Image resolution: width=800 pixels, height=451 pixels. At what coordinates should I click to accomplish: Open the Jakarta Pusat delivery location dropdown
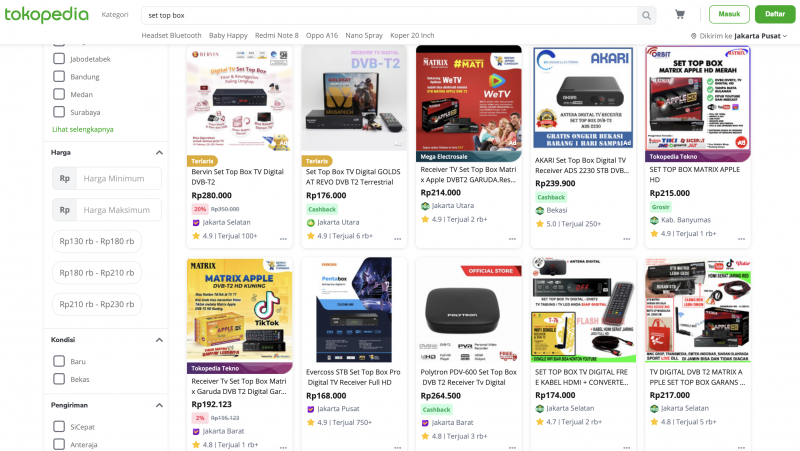(760, 36)
